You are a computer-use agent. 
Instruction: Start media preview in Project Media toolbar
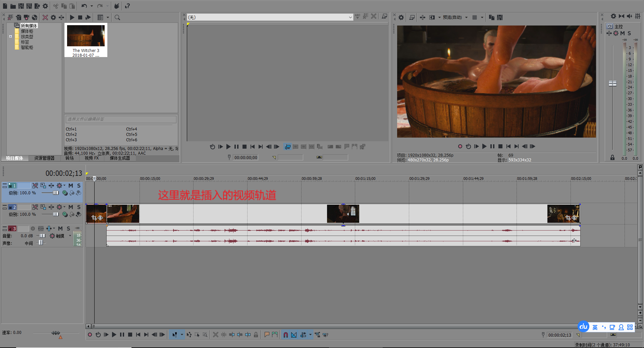coord(72,17)
